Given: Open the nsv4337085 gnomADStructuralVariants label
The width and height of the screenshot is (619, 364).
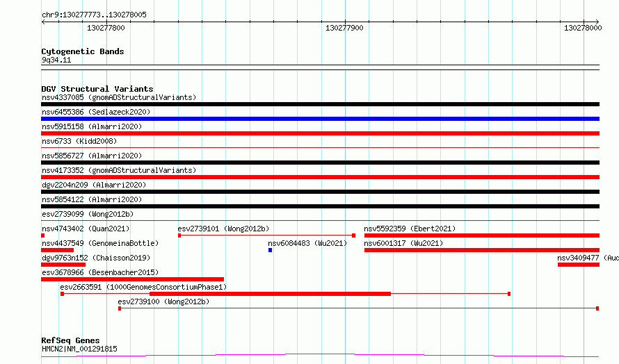Looking at the screenshot, I should pos(119,97).
